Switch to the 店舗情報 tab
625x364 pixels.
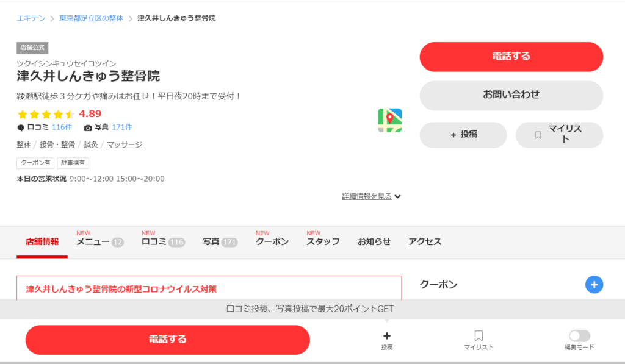click(x=42, y=241)
